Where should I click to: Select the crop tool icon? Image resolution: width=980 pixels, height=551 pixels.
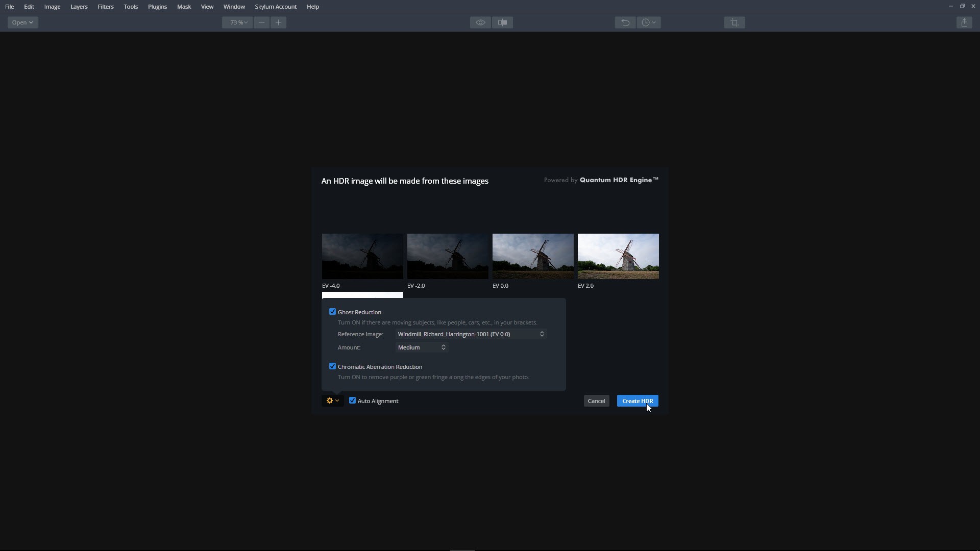click(734, 22)
